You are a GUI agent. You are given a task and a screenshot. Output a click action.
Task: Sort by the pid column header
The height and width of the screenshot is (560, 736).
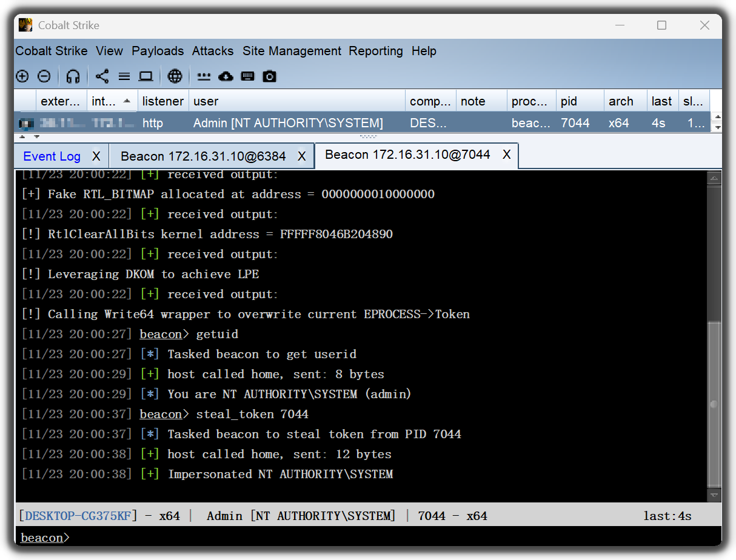click(x=580, y=101)
